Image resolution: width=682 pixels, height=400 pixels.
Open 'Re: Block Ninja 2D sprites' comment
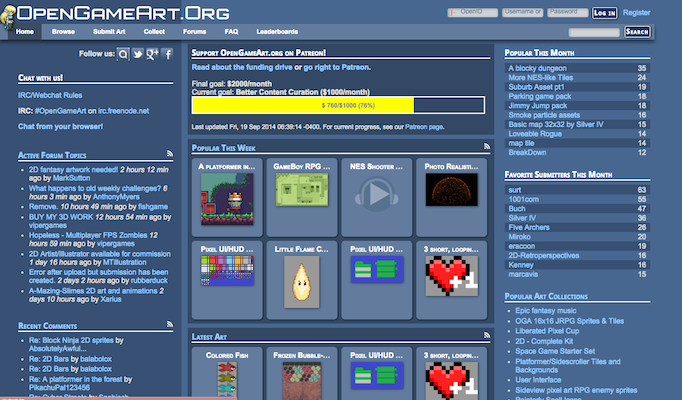[x=71, y=340]
